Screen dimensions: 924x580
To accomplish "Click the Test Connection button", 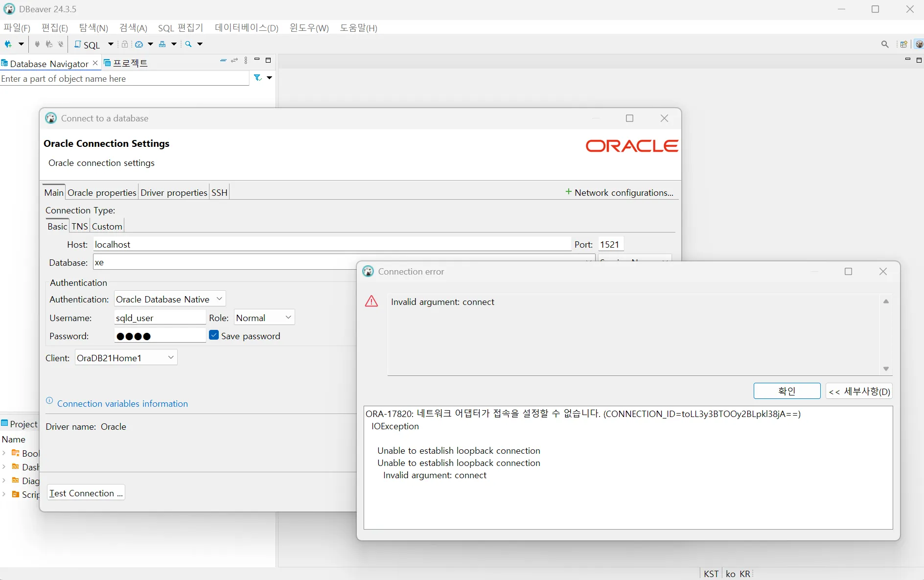I will click(x=86, y=493).
